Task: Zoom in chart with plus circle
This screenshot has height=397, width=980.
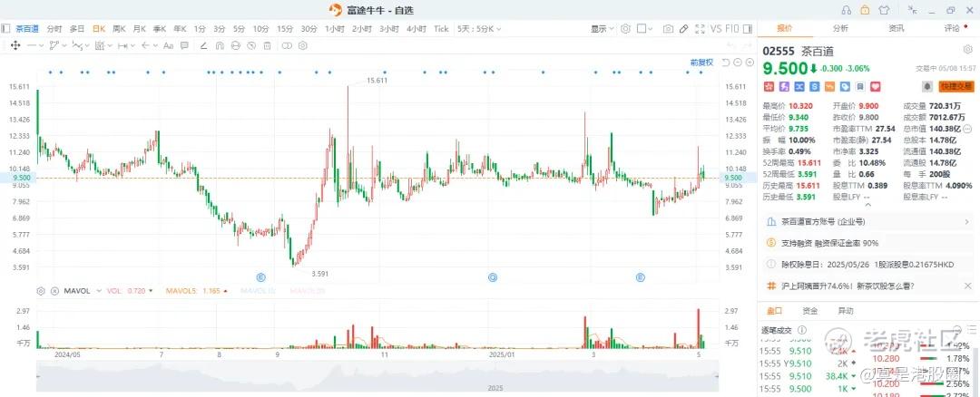Action: [750, 63]
